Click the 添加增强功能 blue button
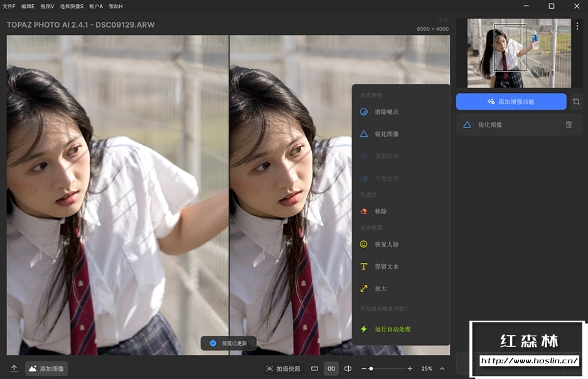 coord(511,102)
